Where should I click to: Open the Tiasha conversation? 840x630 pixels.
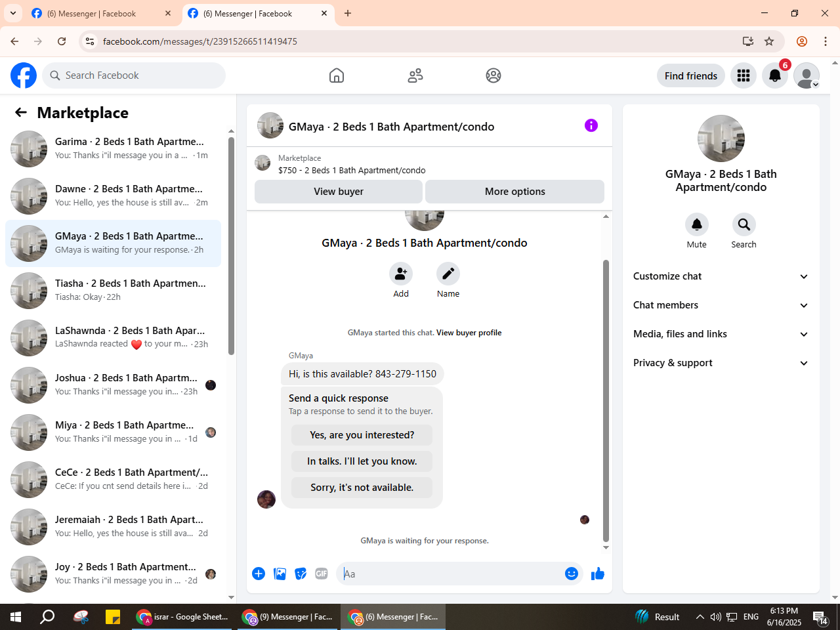pos(113,291)
